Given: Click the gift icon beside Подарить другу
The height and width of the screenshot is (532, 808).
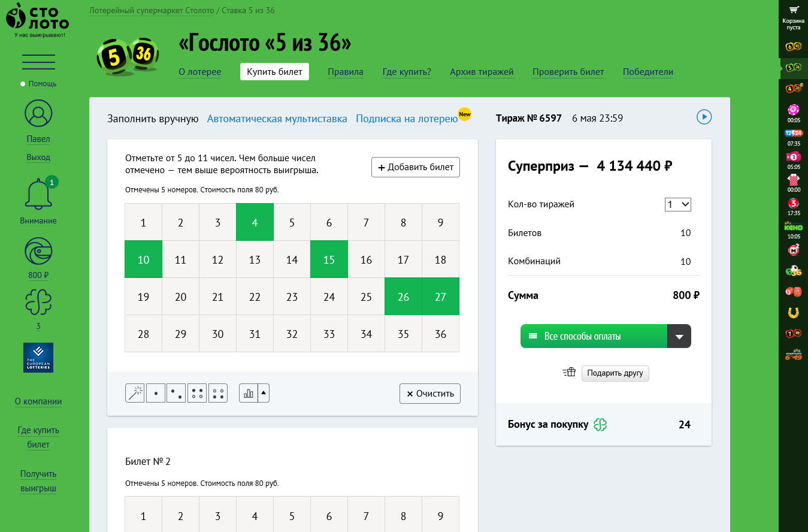Looking at the screenshot, I should coord(569,372).
